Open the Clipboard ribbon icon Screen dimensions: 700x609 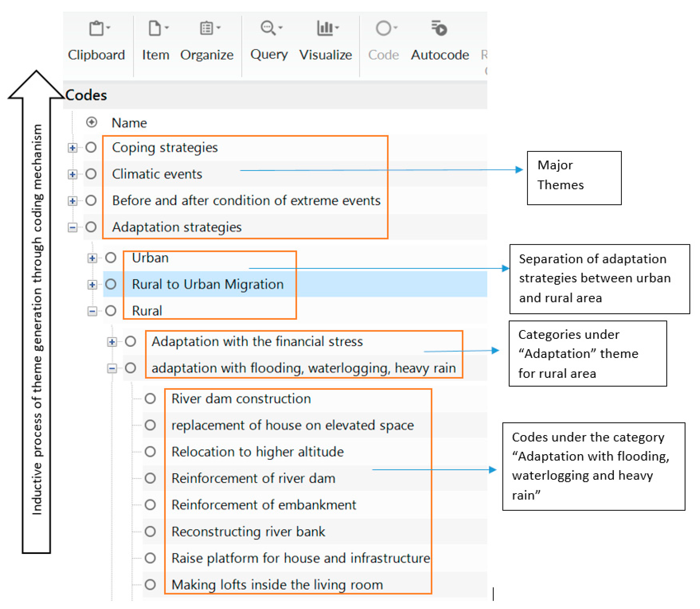pyautogui.click(x=97, y=29)
